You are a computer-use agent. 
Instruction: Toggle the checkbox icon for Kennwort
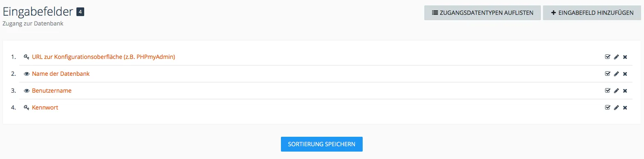pyautogui.click(x=608, y=108)
